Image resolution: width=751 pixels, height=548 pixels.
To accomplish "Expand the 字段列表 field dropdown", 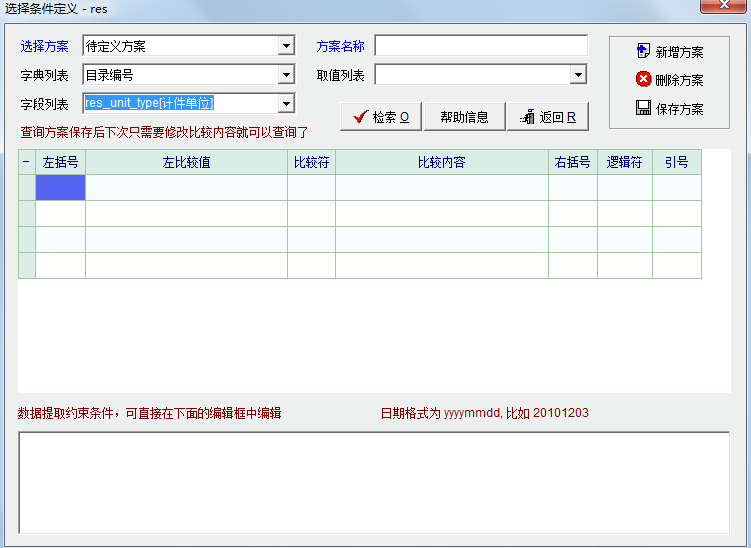I will 286,104.
